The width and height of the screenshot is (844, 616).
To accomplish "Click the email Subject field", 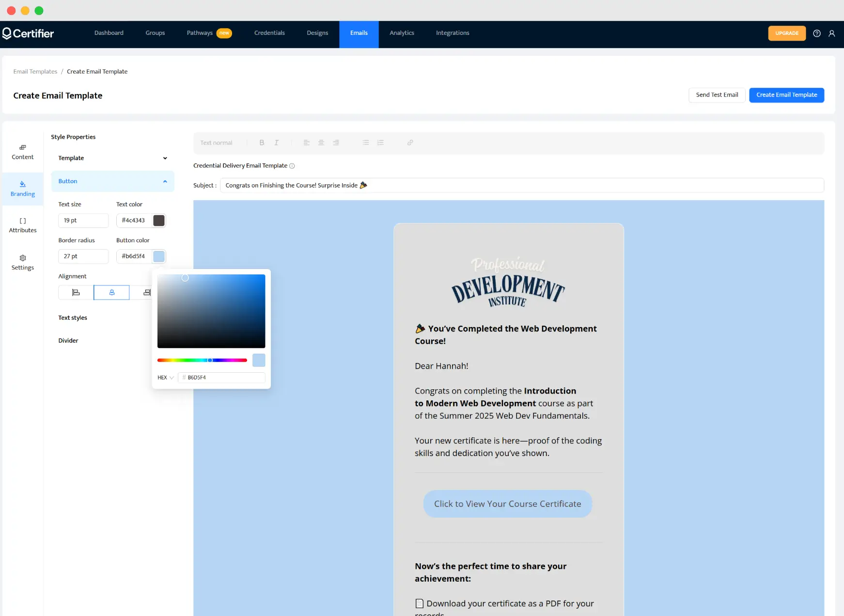I will click(x=522, y=185).
